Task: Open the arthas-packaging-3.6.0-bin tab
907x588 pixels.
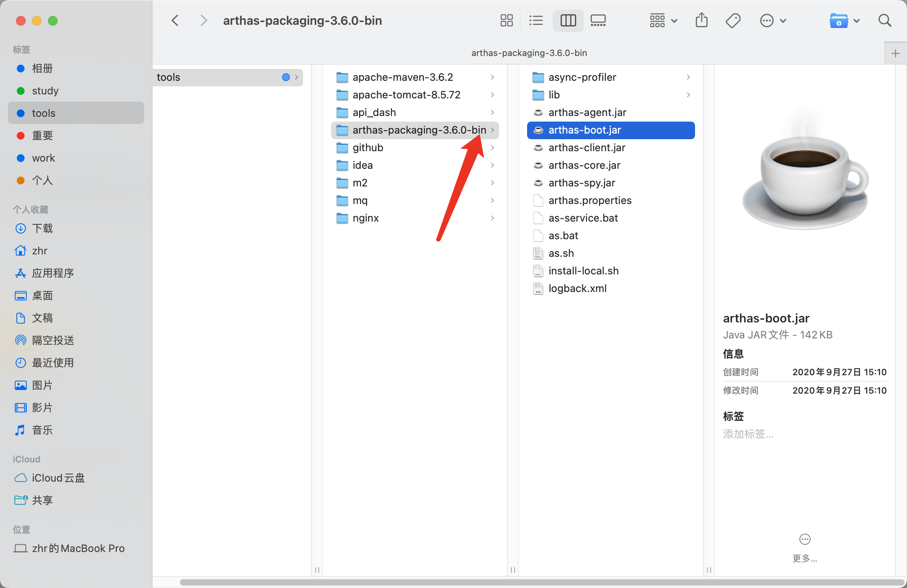Action: 529,53
